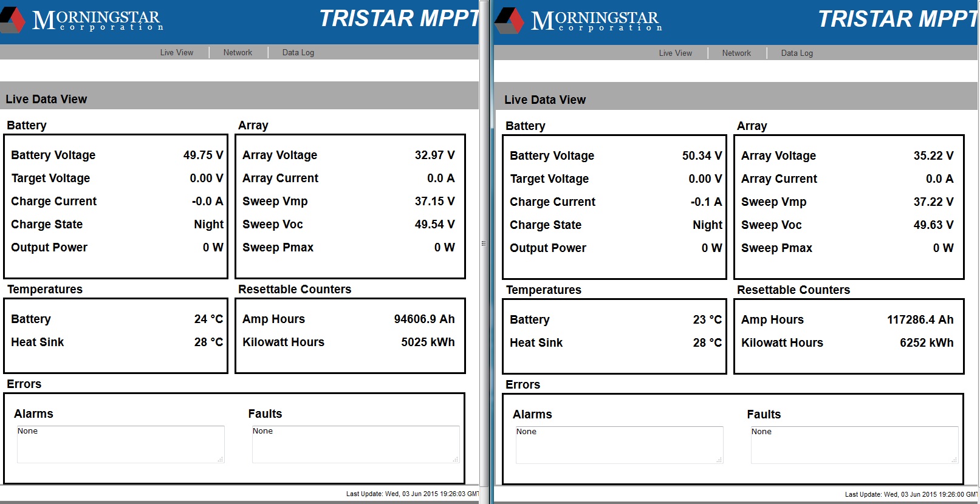
Task: Click the Faults text box in right window
Action: coord(855,445)
